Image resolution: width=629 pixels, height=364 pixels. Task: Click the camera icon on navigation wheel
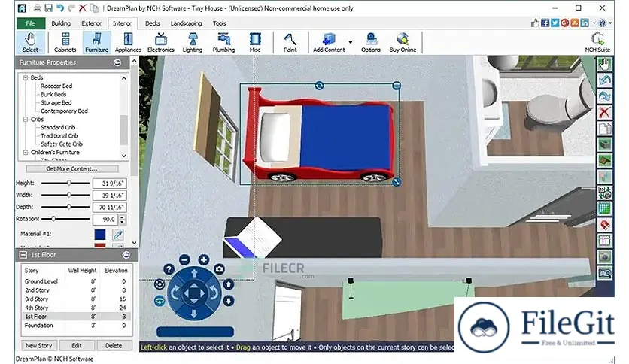[219, 269]
